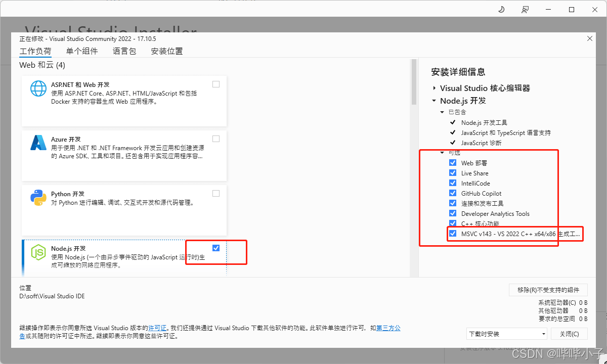Screen dimensions: 607x364
Task: Click the Web 和云 (4) category heading
Action: 42,65
